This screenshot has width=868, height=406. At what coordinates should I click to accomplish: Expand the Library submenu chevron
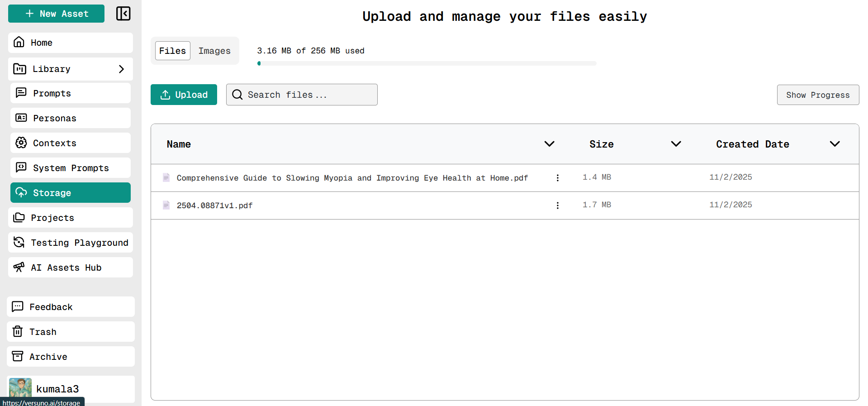(121, 69)
